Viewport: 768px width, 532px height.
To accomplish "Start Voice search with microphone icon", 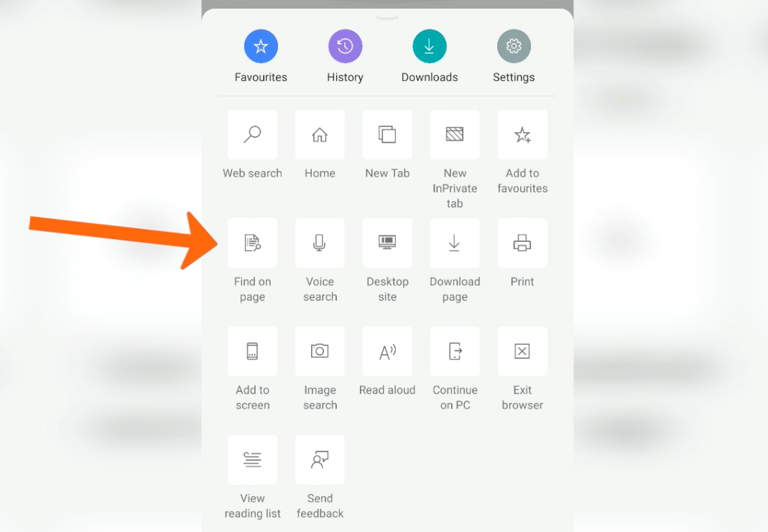I will pos(320,243).
